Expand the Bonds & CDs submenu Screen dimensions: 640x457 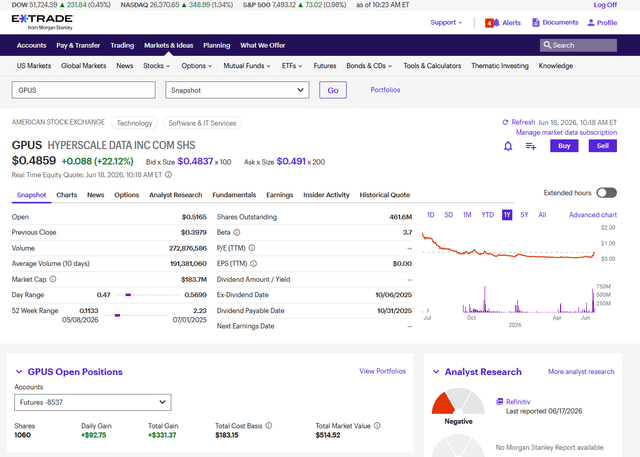point(369,66)
